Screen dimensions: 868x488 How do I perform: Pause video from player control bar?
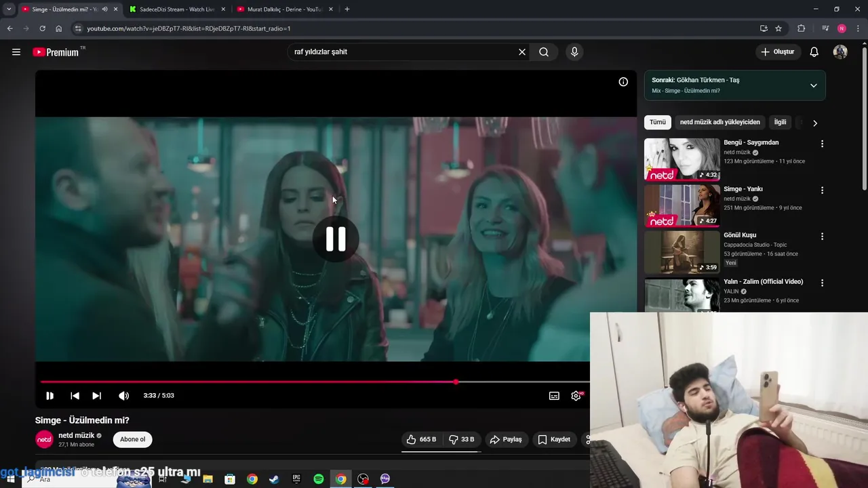click(x=50, y=396)
